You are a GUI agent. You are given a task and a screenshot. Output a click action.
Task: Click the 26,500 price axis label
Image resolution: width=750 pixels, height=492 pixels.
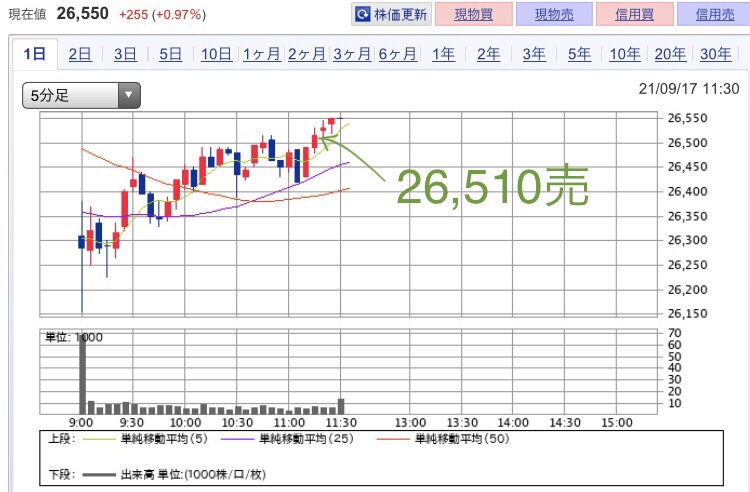click(x=687, y=142)
